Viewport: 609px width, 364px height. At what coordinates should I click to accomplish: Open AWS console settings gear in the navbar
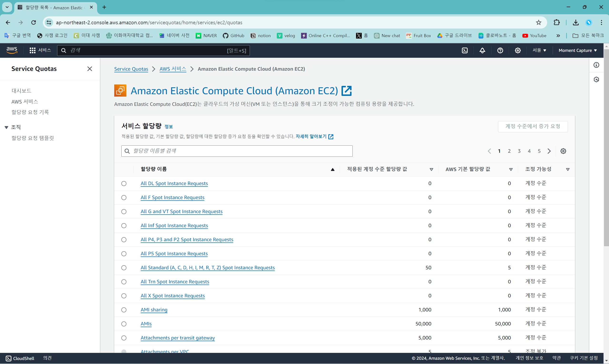pos(517,50)
